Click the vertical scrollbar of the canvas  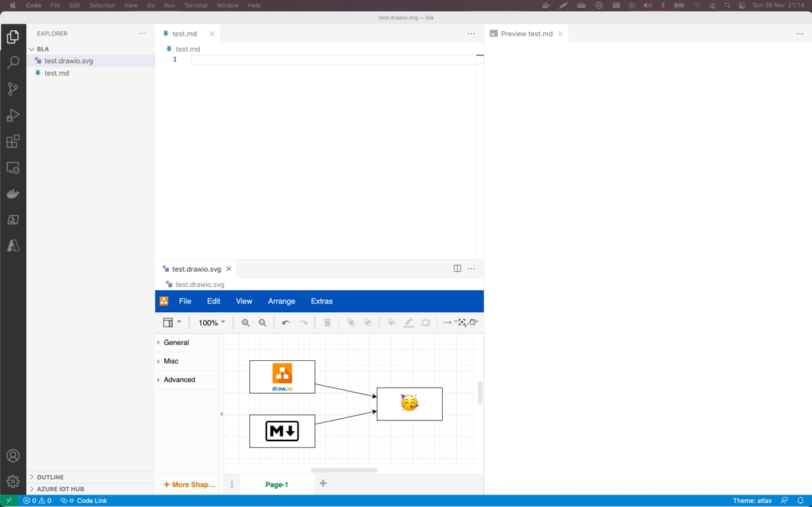[x=480, y=392]
